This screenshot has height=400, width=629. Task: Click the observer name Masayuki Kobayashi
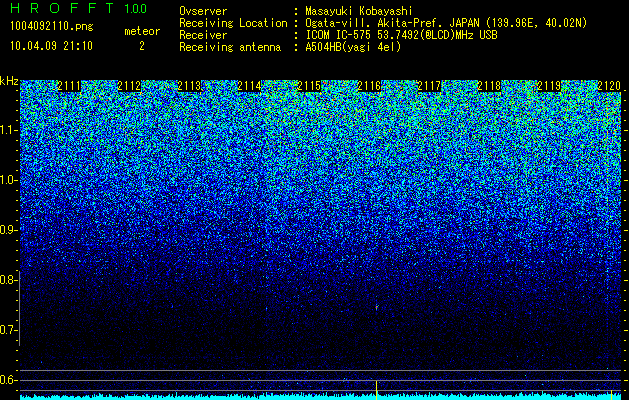click(x=359, y=11)
